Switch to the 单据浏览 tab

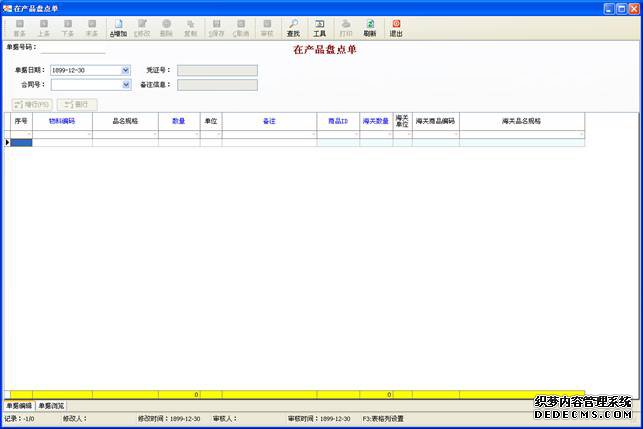coord(51,406)
